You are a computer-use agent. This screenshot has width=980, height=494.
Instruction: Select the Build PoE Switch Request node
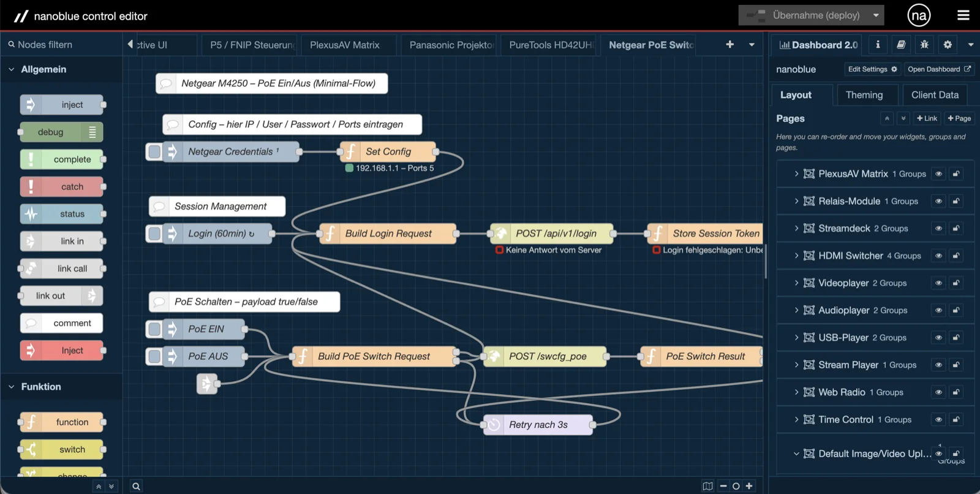pos(375,356)
